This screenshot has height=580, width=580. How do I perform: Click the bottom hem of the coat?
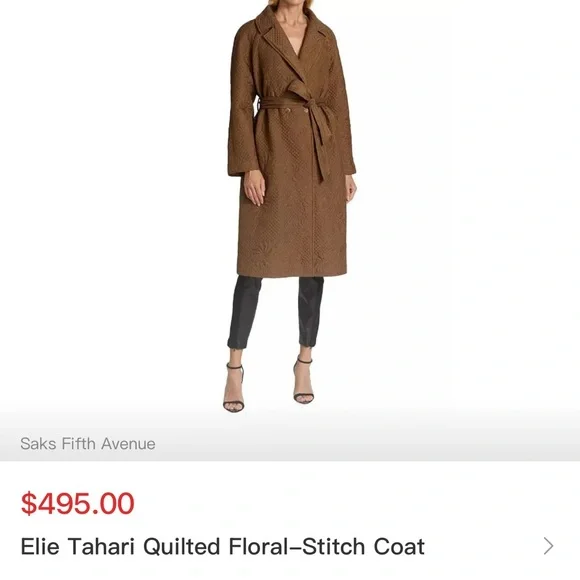[x=291, y=273]
